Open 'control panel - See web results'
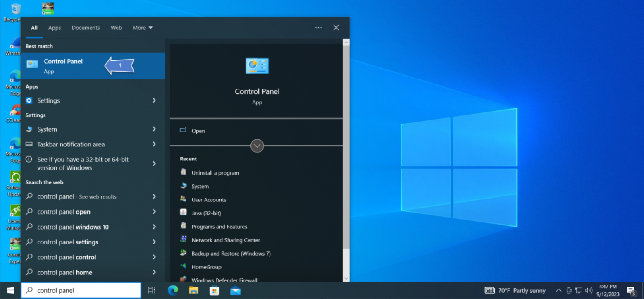The image size is (644, 299). tap(93, 196)
